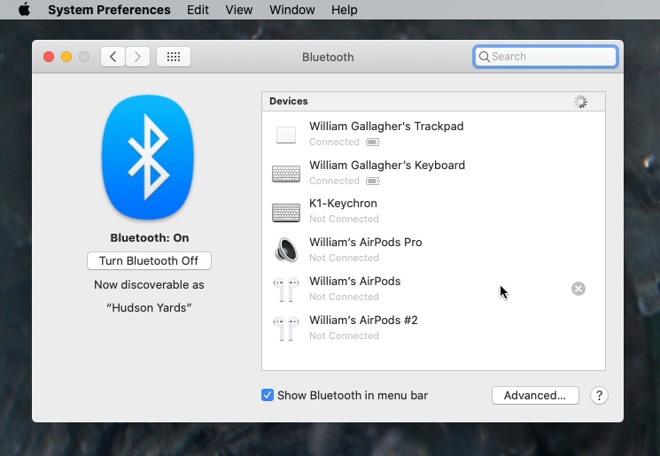Go back with the left chevron button
This screenshot has width=660, height=456.
point(113,56)
